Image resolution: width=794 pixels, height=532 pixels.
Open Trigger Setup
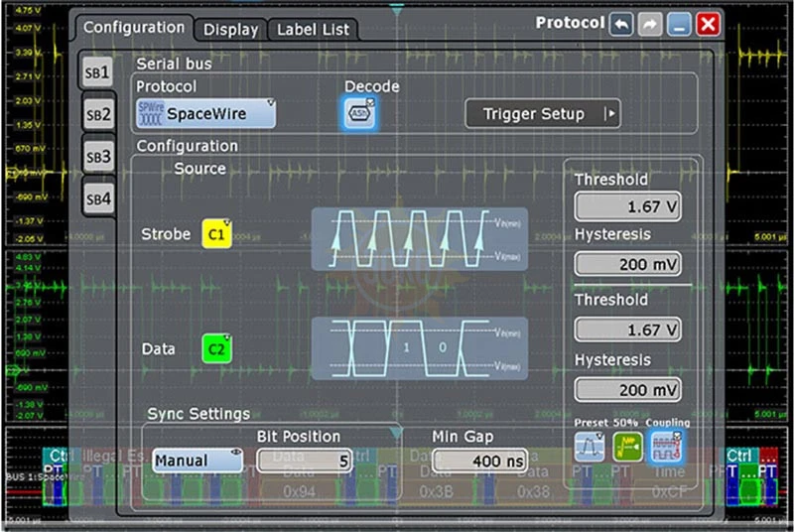coord(542,114)
